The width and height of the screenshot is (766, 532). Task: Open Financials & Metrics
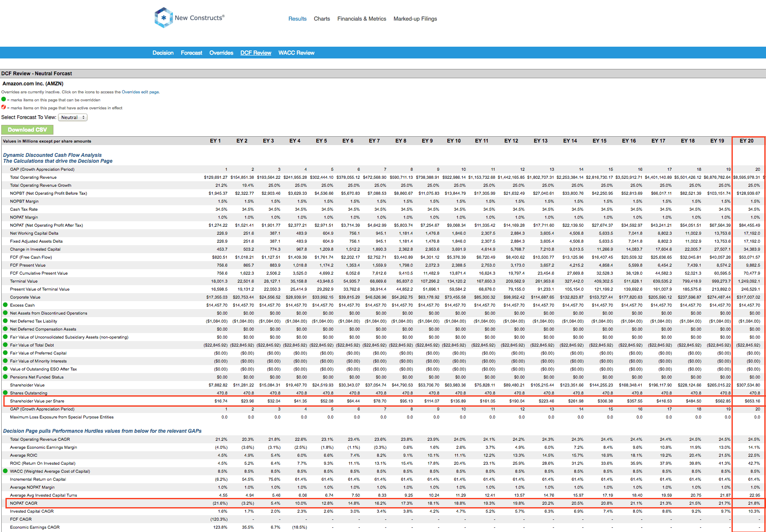(x=362, y=19)
